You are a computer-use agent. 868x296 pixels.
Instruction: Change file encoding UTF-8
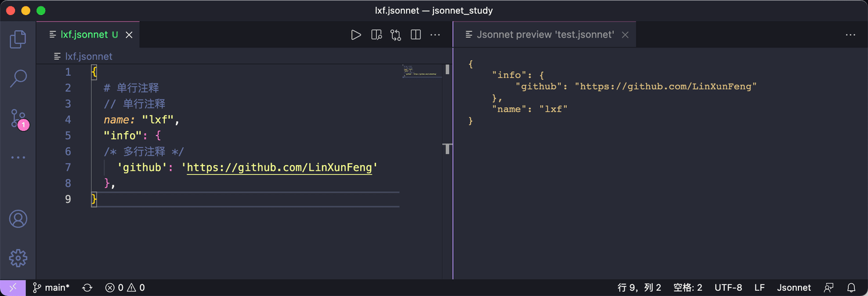(x=728, y=287)
